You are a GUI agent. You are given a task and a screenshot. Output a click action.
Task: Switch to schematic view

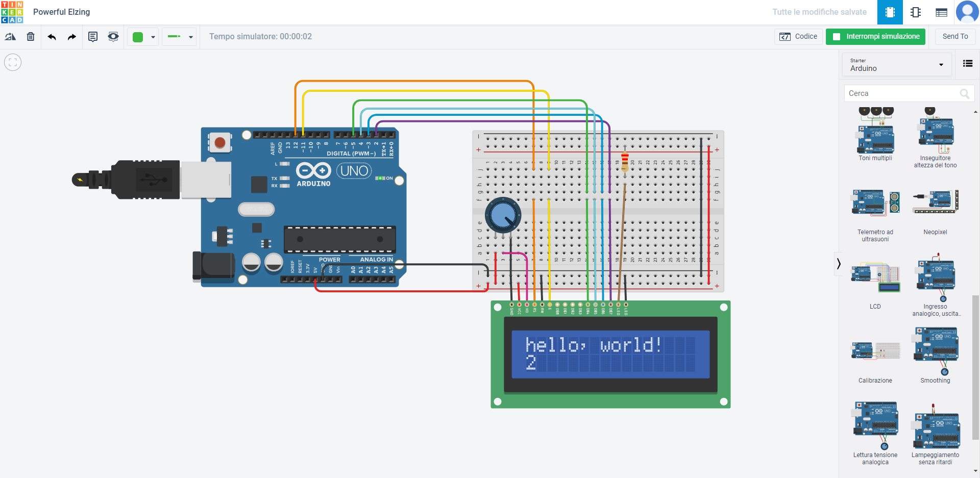pyautogui.click(x=916, y=12)
